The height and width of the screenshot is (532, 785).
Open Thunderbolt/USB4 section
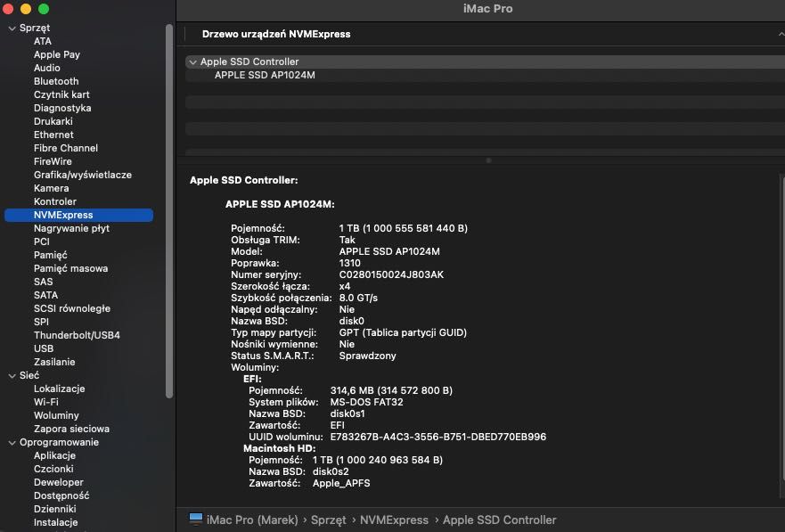[77, 335]
